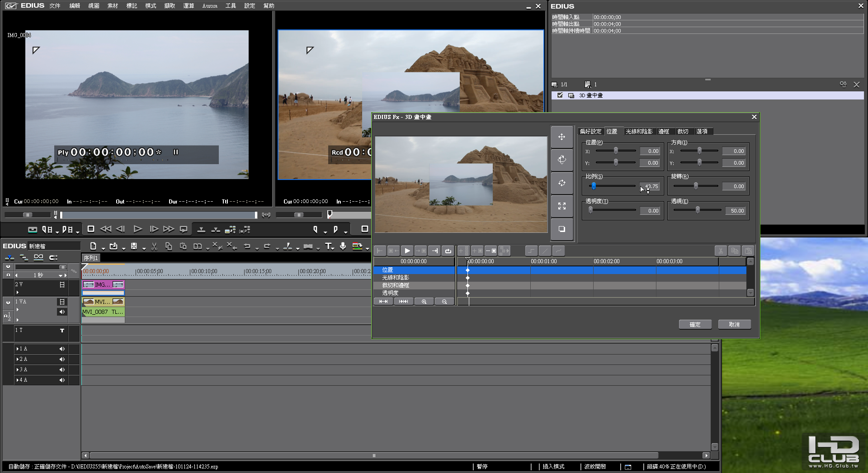Click the fit-to-screen icon in effect dialog

561,206
